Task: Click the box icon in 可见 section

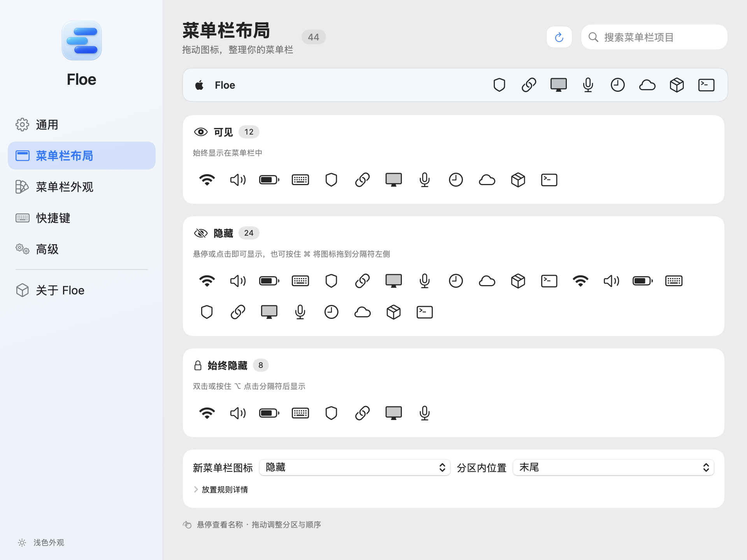Action: [518, 180]
